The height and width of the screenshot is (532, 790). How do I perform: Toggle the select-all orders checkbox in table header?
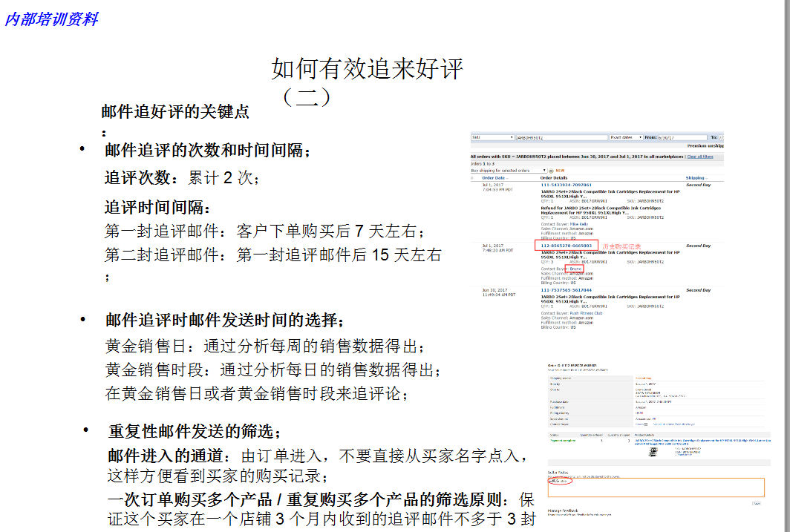coord(472,177)
